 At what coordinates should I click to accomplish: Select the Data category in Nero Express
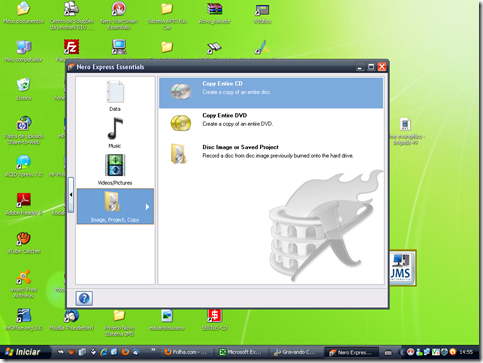click(x=115, y=96)
